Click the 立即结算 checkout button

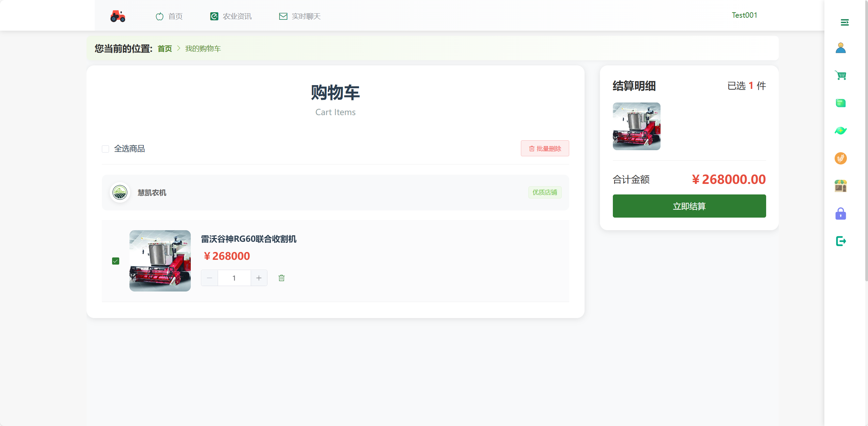coord(689,206)
